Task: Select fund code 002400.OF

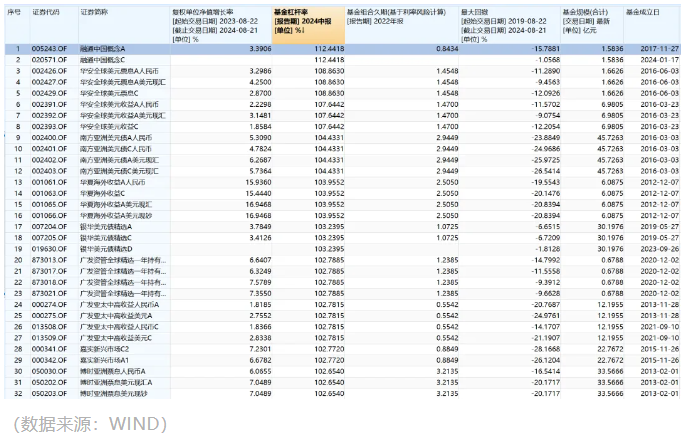Action: pyautogui.click(x=49, y=138)
